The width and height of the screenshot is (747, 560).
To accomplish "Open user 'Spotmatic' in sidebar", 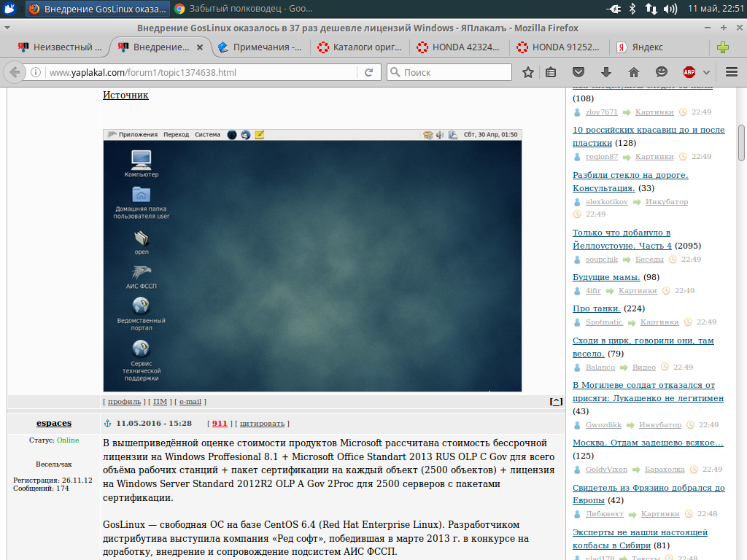I will coord(604,322).
